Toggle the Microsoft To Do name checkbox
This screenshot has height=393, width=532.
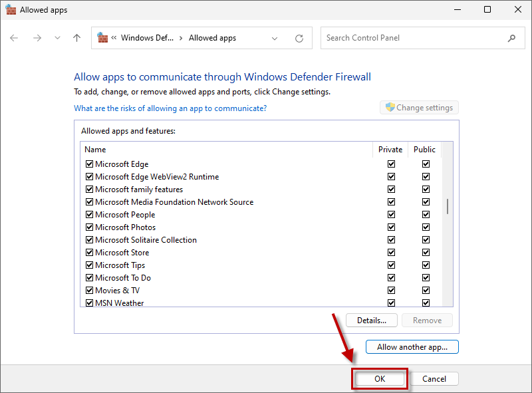(x=89, y=277)
